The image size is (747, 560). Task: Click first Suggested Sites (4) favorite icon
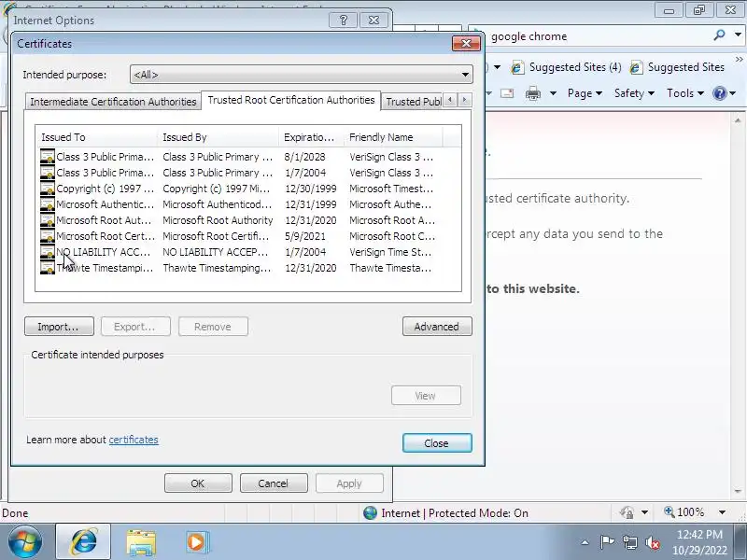517,67
